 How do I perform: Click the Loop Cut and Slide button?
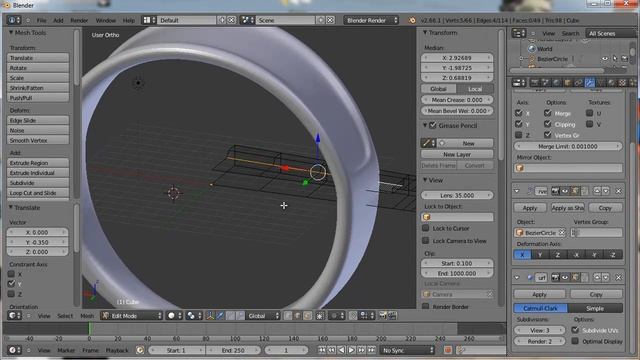(x=38, y=193)
